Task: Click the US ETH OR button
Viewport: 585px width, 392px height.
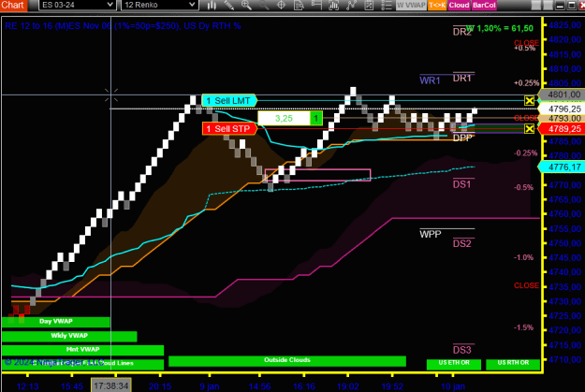Action: coord(454,363)
